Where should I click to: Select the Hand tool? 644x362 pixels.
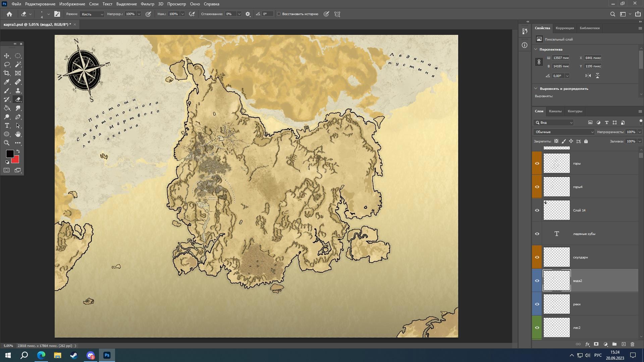coord(18,134)
